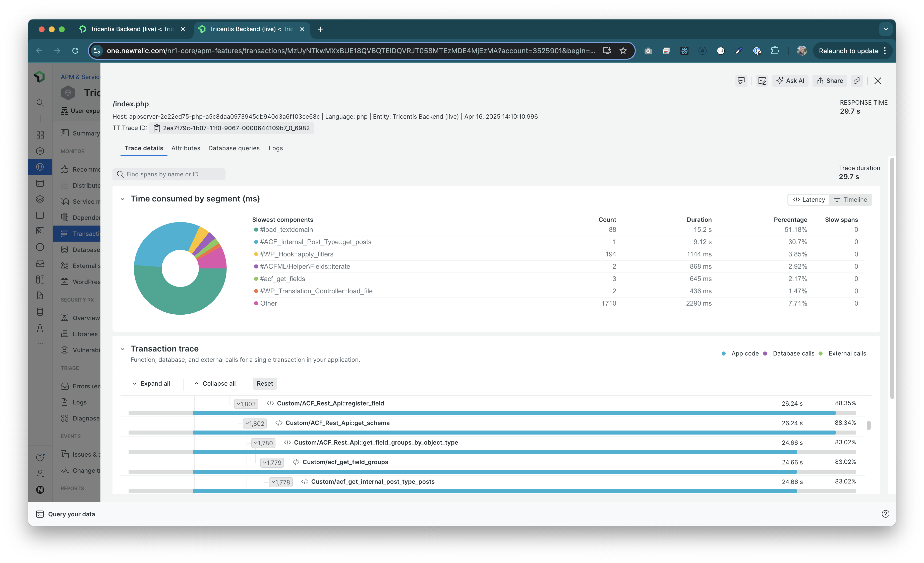This screenshot has width=924, height=563.
Task: Click the plus add-data icon in left rail
Action: point(40,119)
